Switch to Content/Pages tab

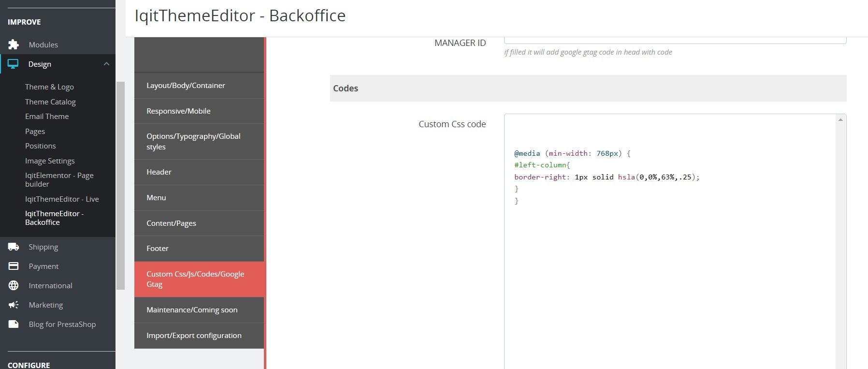click(199, 223)
